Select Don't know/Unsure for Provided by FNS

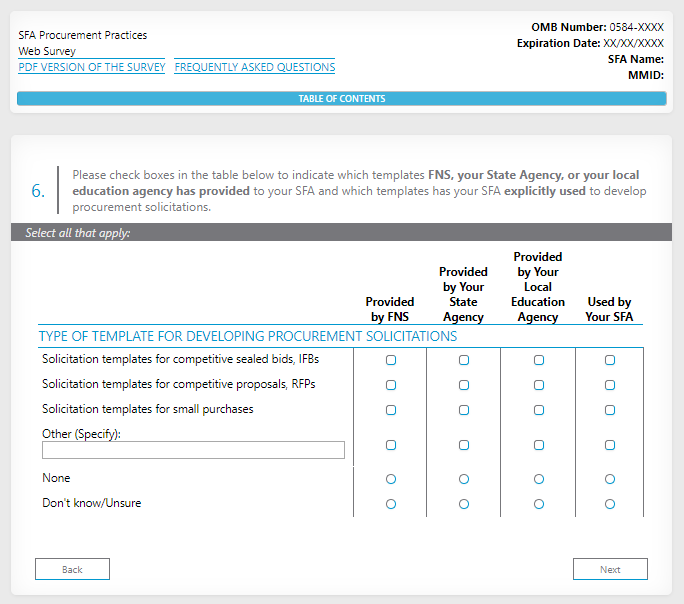[391, 504]
